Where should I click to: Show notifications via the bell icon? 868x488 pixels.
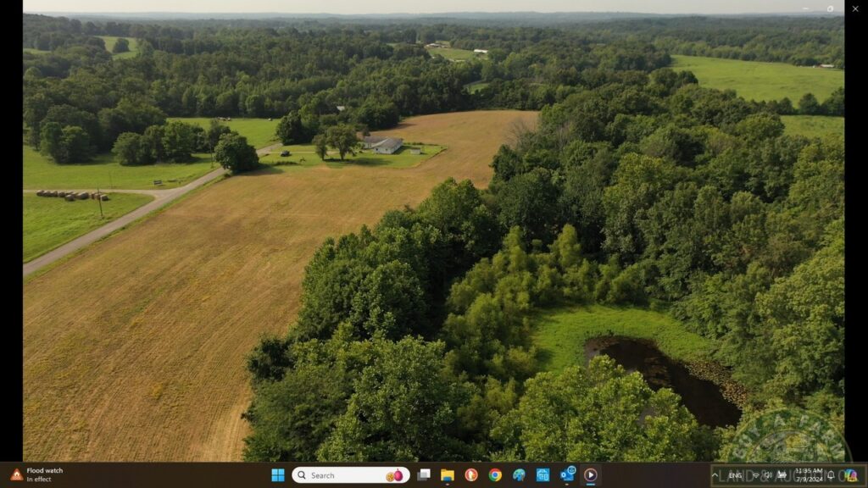(832, 475)
